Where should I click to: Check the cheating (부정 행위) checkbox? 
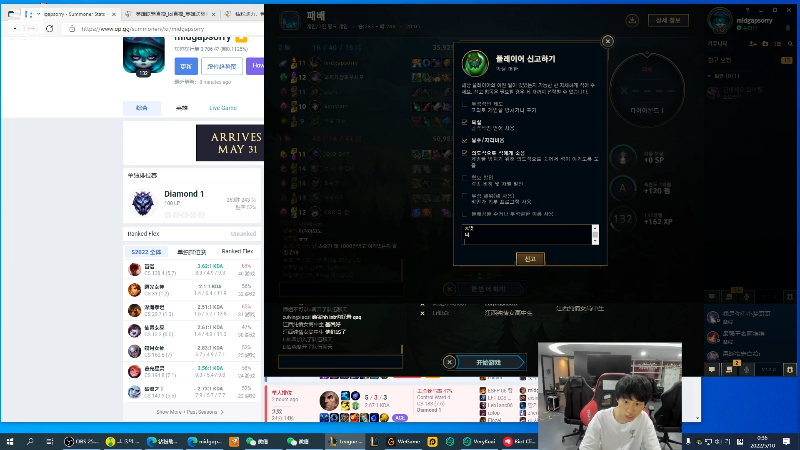click(464, 196)
